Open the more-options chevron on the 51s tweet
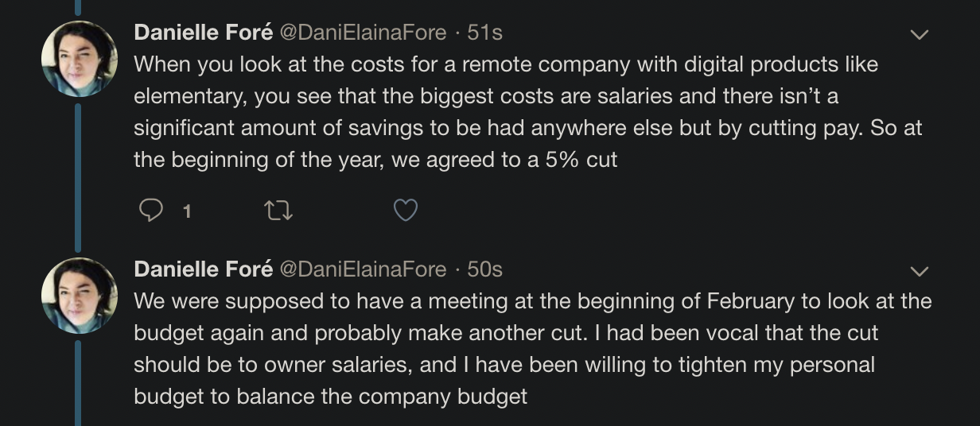This screenshot has width=980, height=426. [919, 34]
